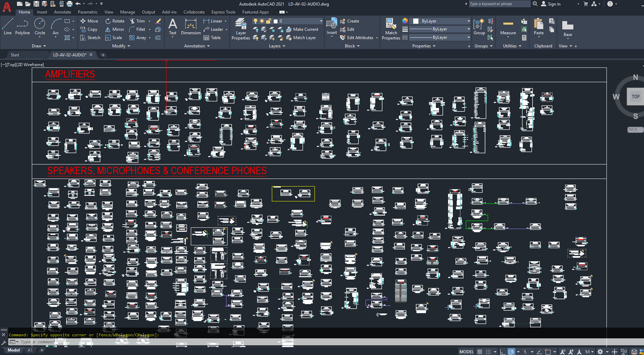The width and height of the screenshot is (644, 355).
Task: Click the Quick Calculator icon in Utilities
Action: pos(524,38)
